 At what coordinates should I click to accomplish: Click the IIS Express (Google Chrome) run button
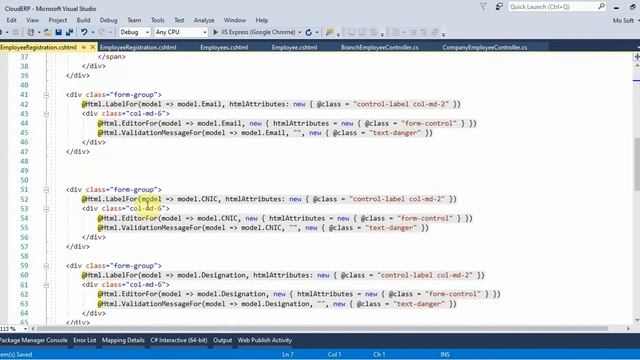254,32
